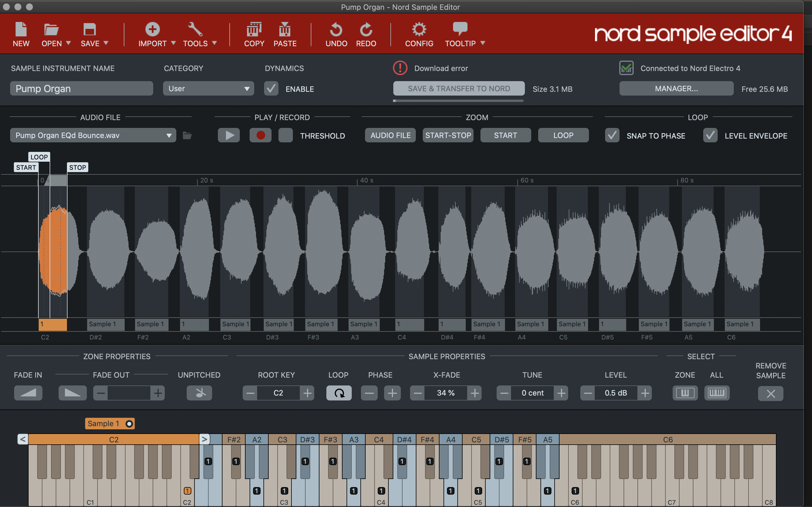Edit the Sample Instrument Name field

coord(81,89)
